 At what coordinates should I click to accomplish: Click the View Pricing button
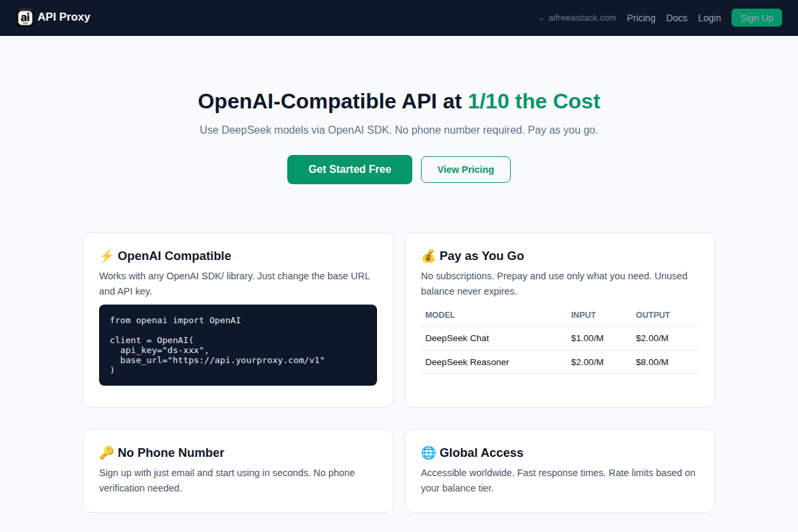pyautogui.click(x=465, y=170)
